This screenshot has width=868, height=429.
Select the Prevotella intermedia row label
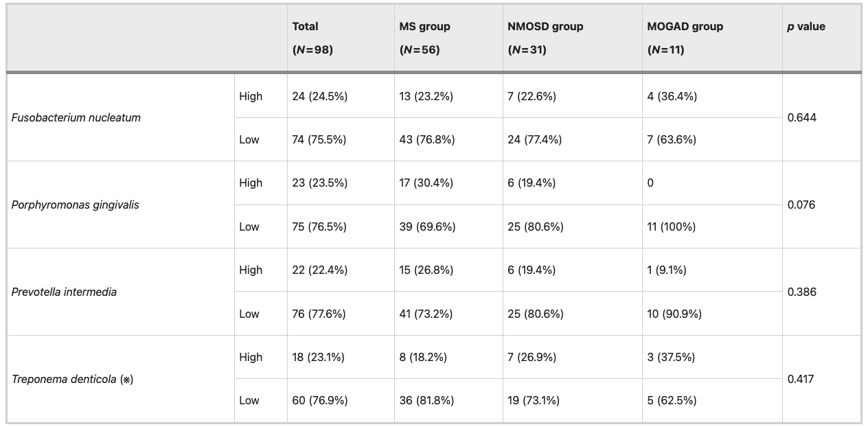point(65,292)
